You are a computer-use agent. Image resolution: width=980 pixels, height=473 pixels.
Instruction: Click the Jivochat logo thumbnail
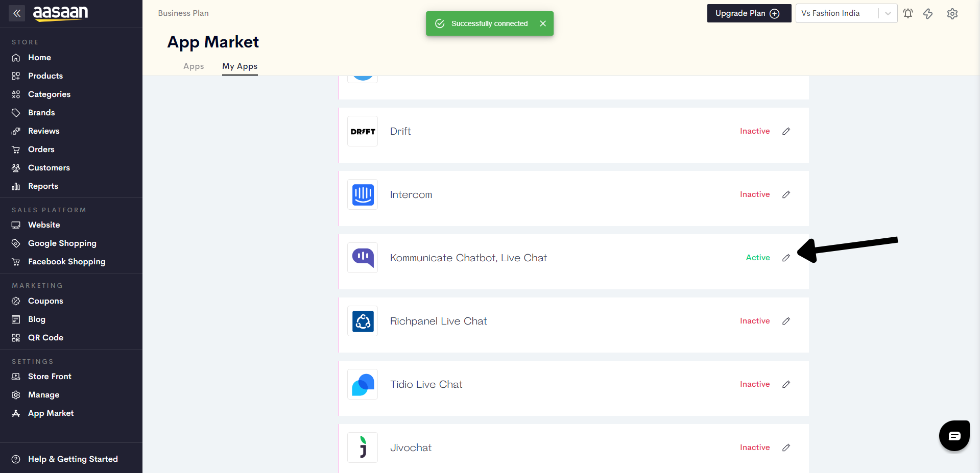point(363,447)
